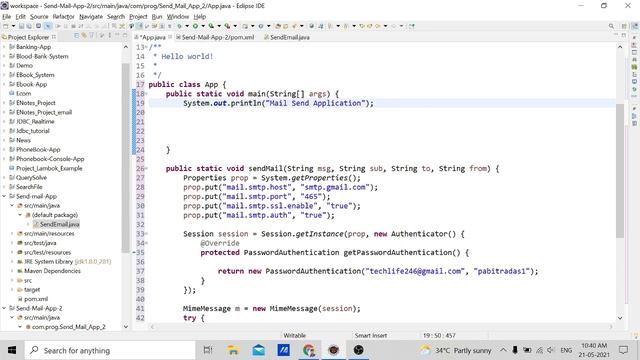Open Task View on taskbar
The width and height of the screenshot is (640, 360).
[x=208, y=350]
